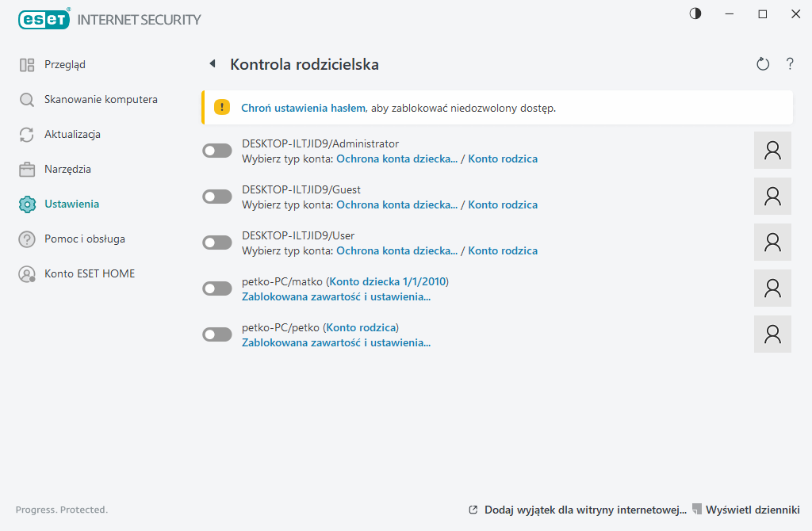Open the Konto ESET HOME section
The width and height of the screenshot is (812, 531).
[89, 273]
